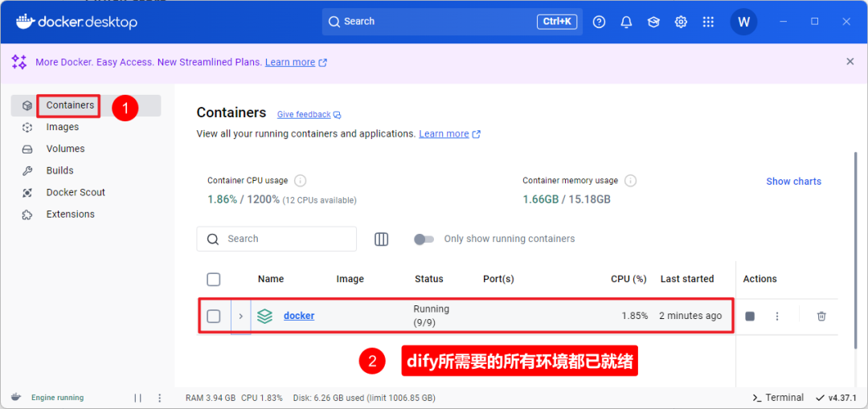The height and width of the screenshot is (409, 868).
Task: Open Containers in the sidebar
Action: click(86, 105)
